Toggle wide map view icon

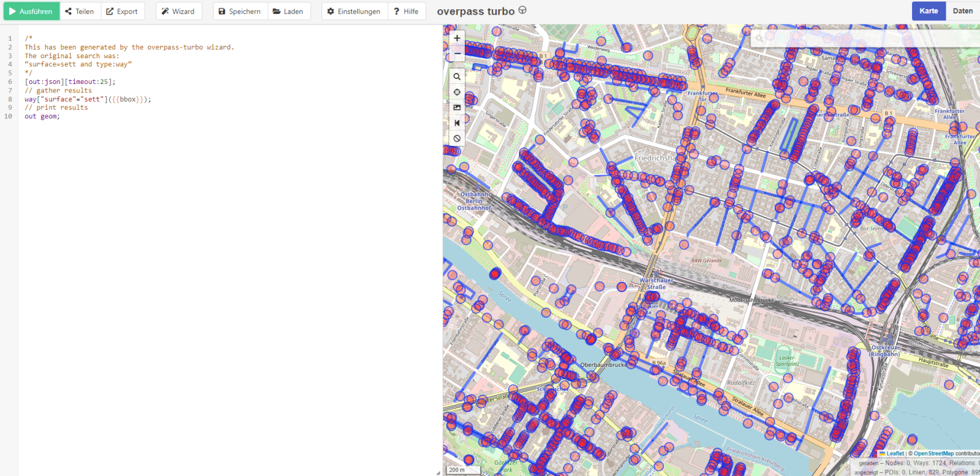[x=457, y=123]
